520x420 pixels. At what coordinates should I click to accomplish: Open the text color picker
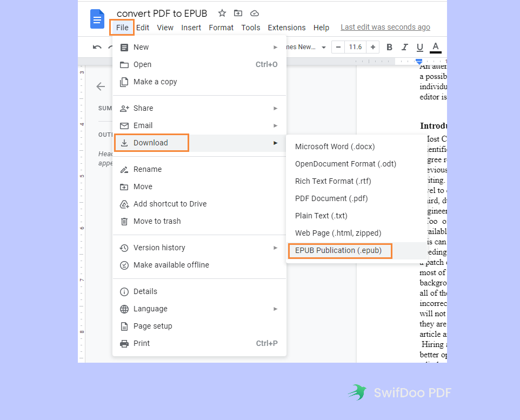[436, 48]
